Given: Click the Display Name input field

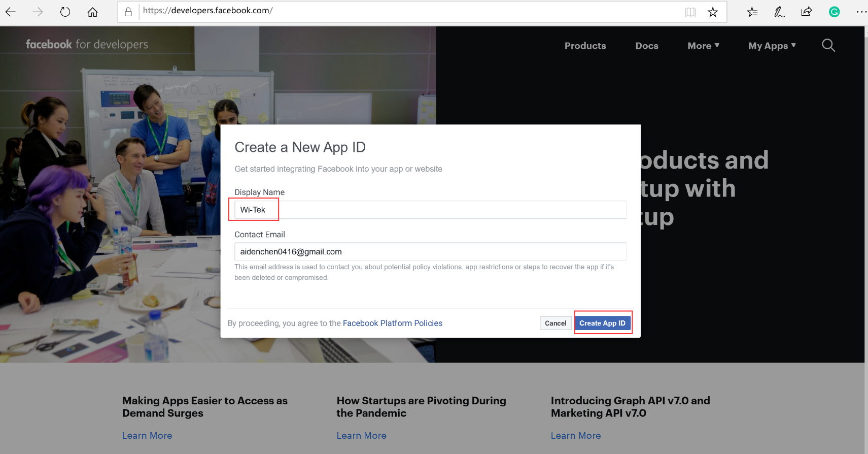Looking at the screenshot, I should click(x=430, y=210).
